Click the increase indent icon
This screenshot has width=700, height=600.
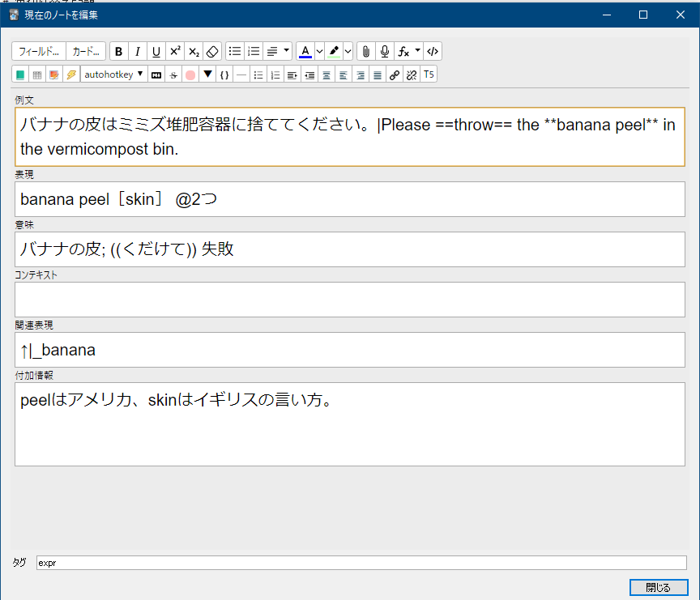pyautogui.click(x=292, y=74)
